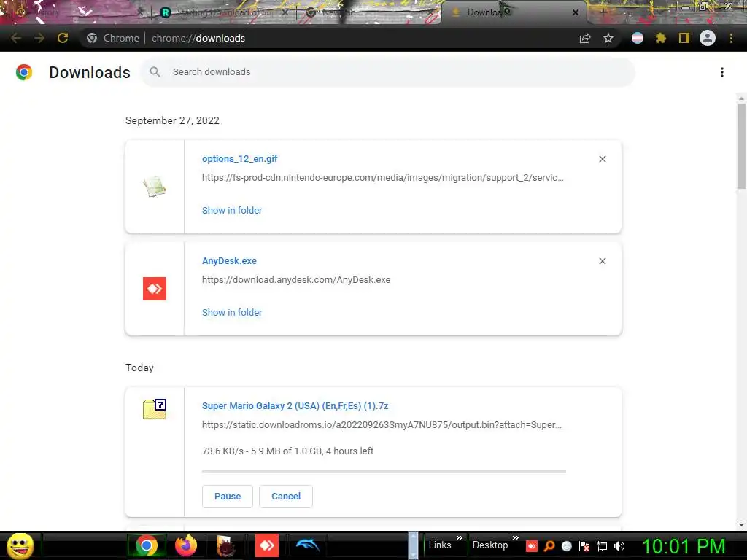747x560 pixels.
Task: Remove AnyDesk.exe from the list
Action: (x=602, y=261)
